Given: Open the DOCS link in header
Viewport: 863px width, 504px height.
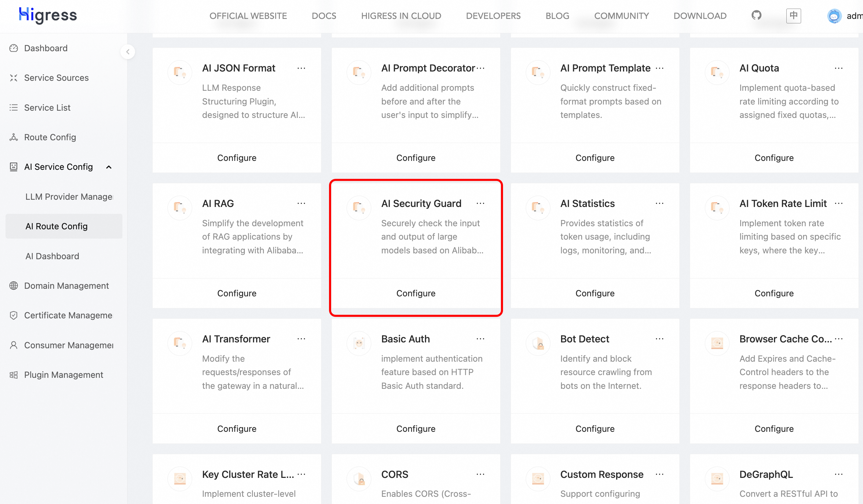Looking at the screenshot, I should tap(324, 16).
